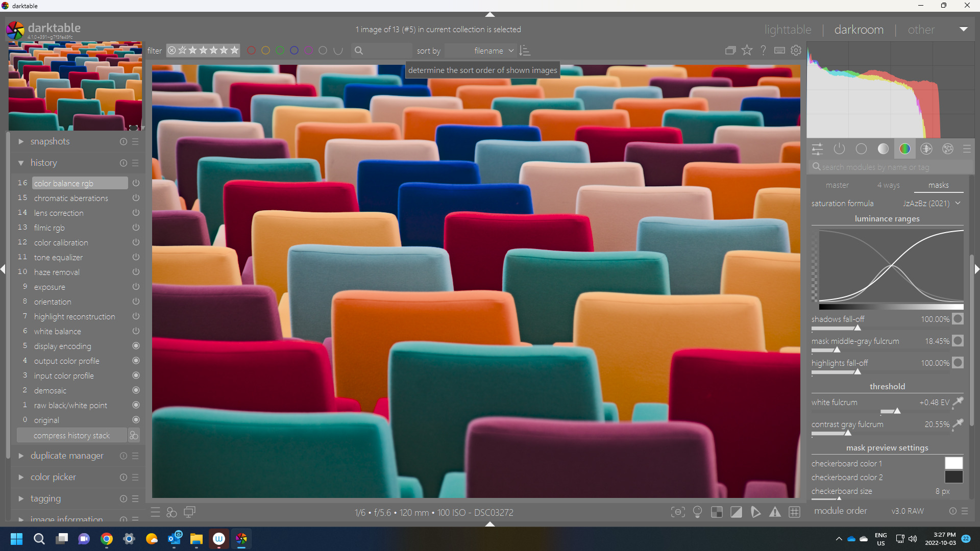Click compress history stack icon button
The image size is (980, 551).
tap(134, 435)
